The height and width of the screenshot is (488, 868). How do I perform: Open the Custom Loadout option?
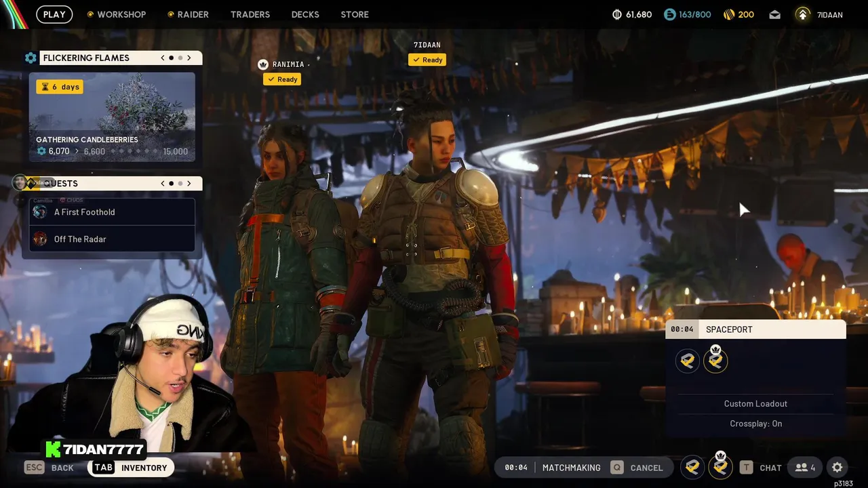tap(755, 404)
